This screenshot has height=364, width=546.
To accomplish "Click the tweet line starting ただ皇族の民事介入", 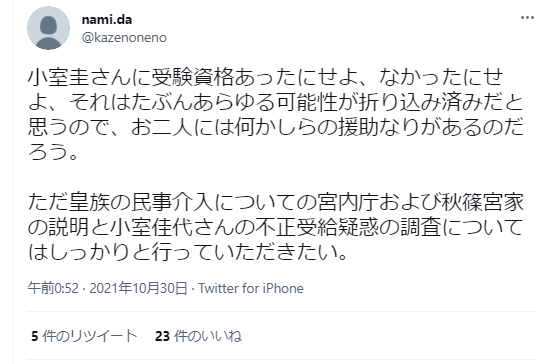I will point(276,202).
